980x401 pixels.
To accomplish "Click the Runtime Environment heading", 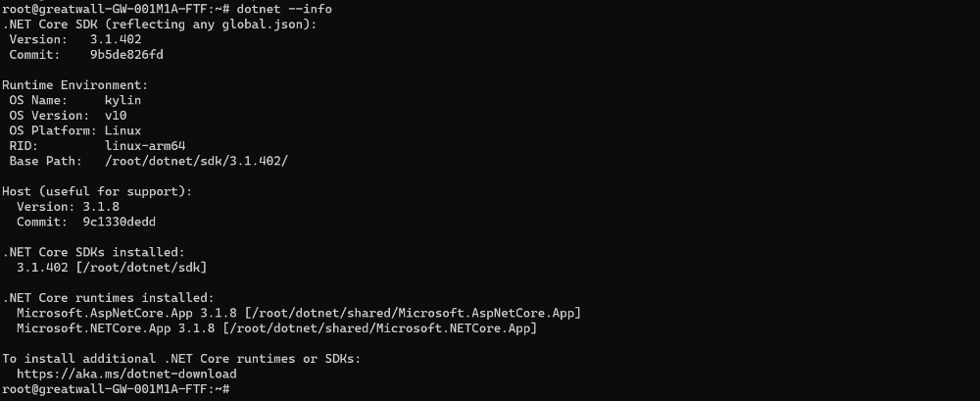I will click(75, 85).
